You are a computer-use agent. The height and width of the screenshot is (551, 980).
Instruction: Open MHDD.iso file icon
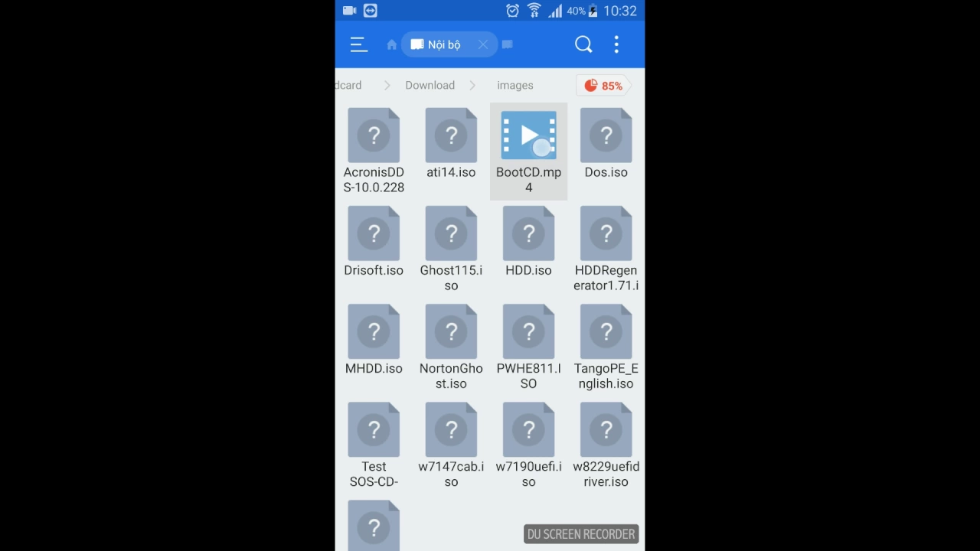[x=374, y=331]
